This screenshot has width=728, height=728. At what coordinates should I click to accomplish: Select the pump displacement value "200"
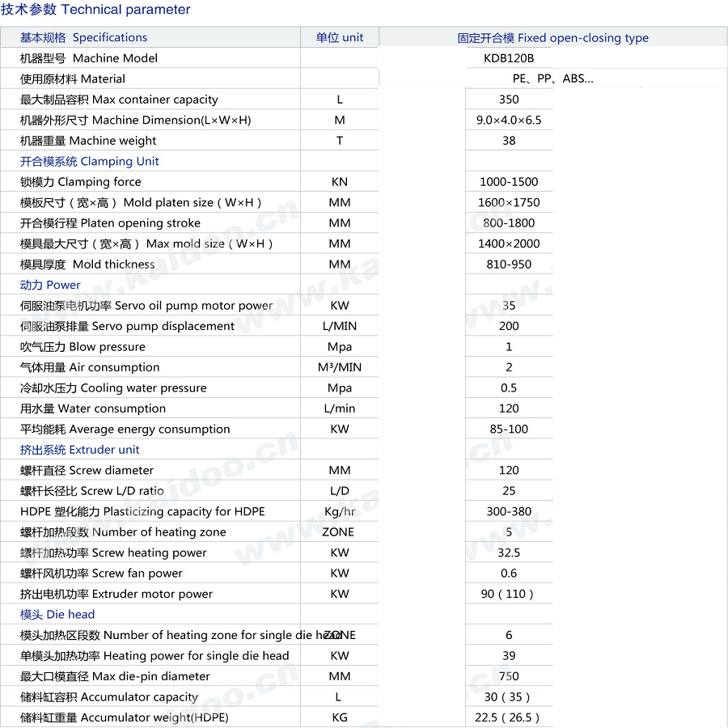(509, 327)
